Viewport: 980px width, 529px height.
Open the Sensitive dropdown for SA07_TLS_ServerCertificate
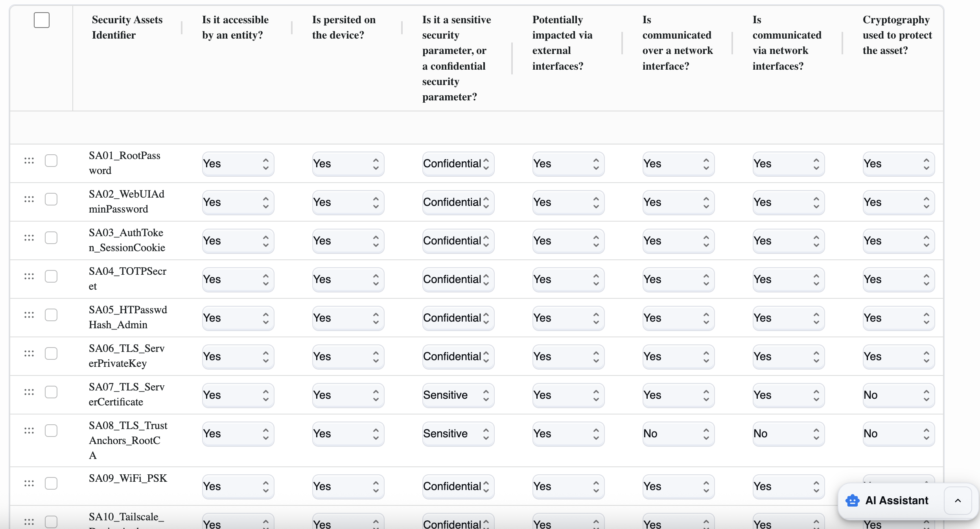457,395
